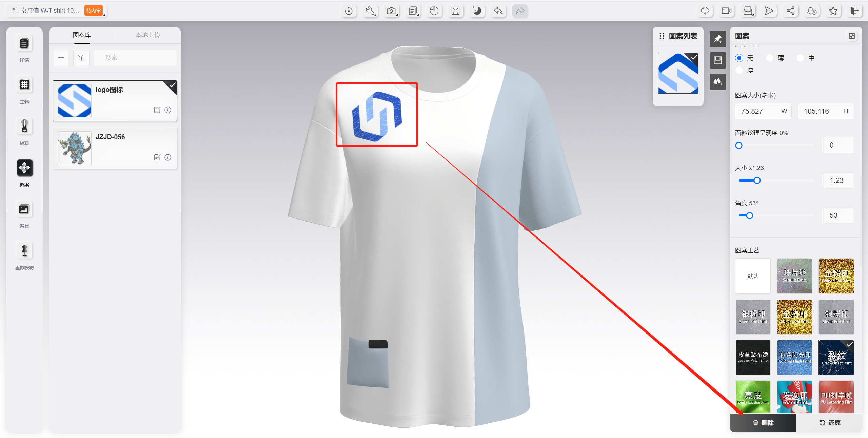
Task: Click the camera screenshot icon in top toolbar
Action: click(x=392, y=11)
